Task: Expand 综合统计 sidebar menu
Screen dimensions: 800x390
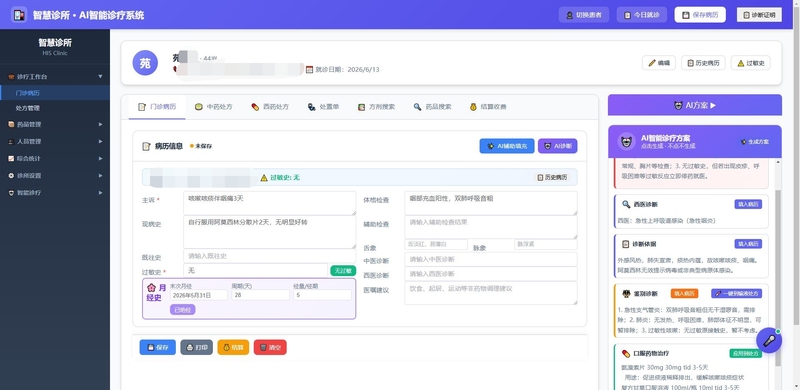Action: 55,158
